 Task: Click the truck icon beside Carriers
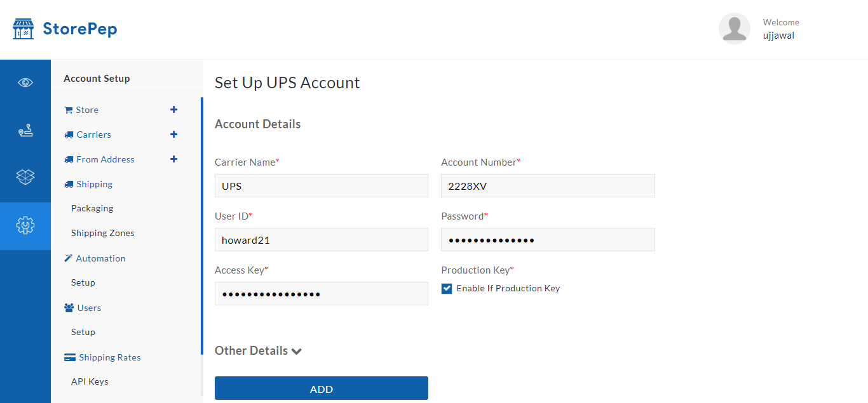tap(69, 135)
